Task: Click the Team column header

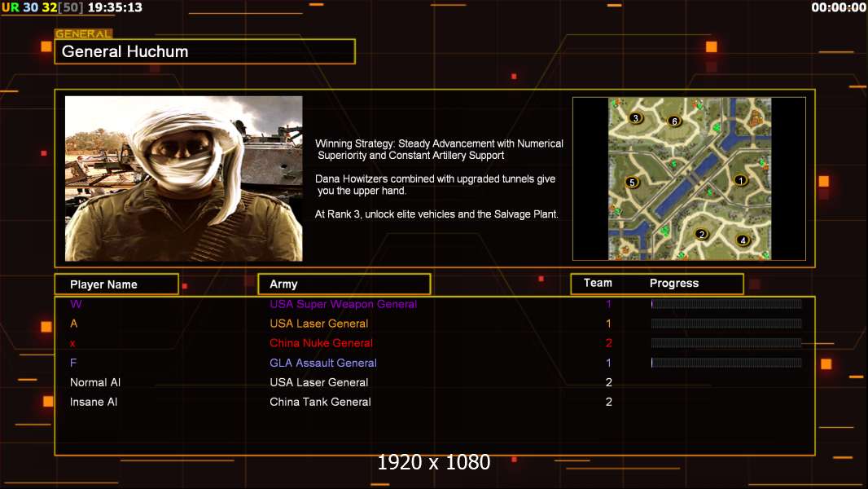Action: point(598,284)
